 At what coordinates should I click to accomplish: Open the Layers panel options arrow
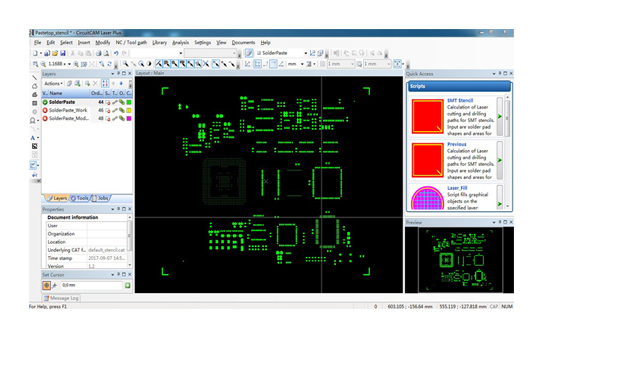click(113, 73)
